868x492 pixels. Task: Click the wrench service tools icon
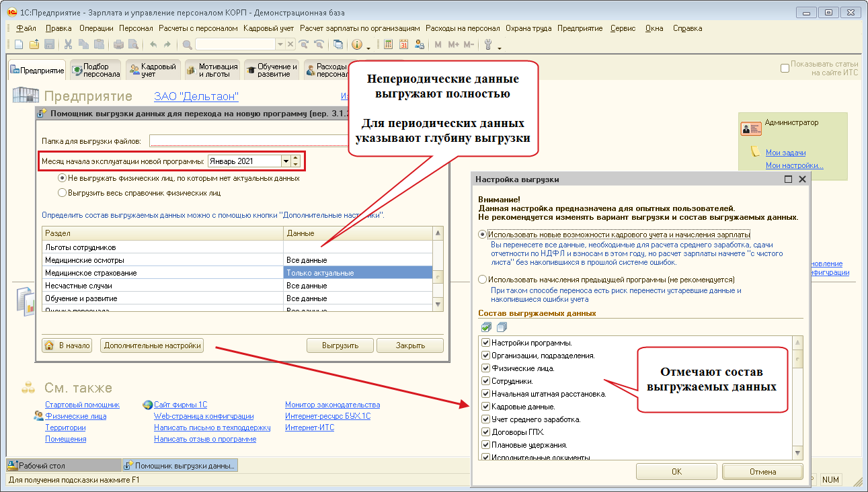[x=488, y=44]
